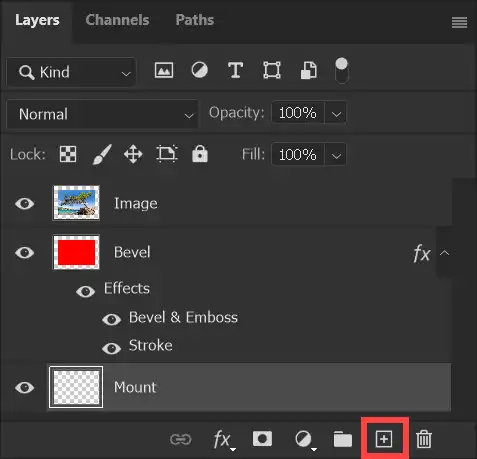
Task: Lock position move icon
Action: pos(133,154)
